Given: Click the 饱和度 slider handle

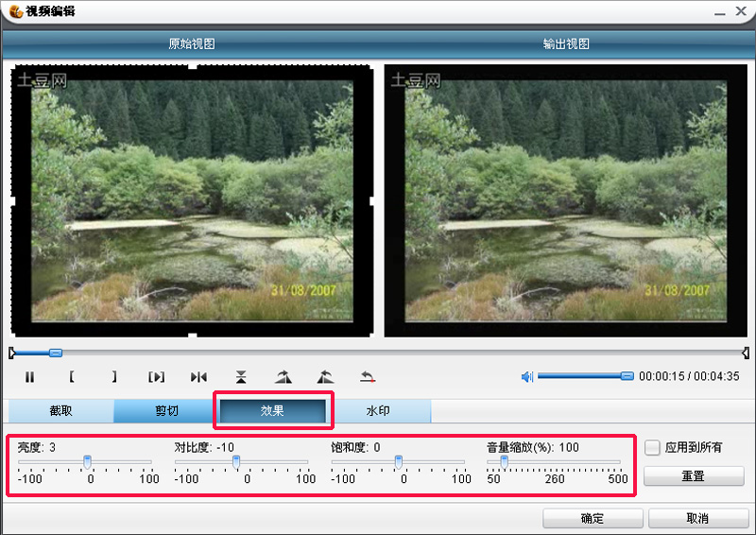Looking at the screenshot, I should coord(399,462).
